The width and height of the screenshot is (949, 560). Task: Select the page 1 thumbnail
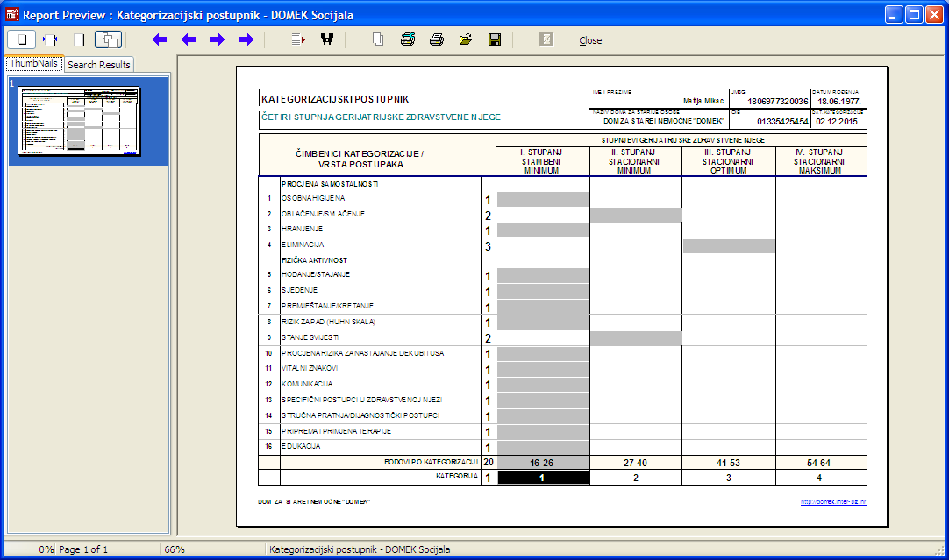[x=80, y=121]
